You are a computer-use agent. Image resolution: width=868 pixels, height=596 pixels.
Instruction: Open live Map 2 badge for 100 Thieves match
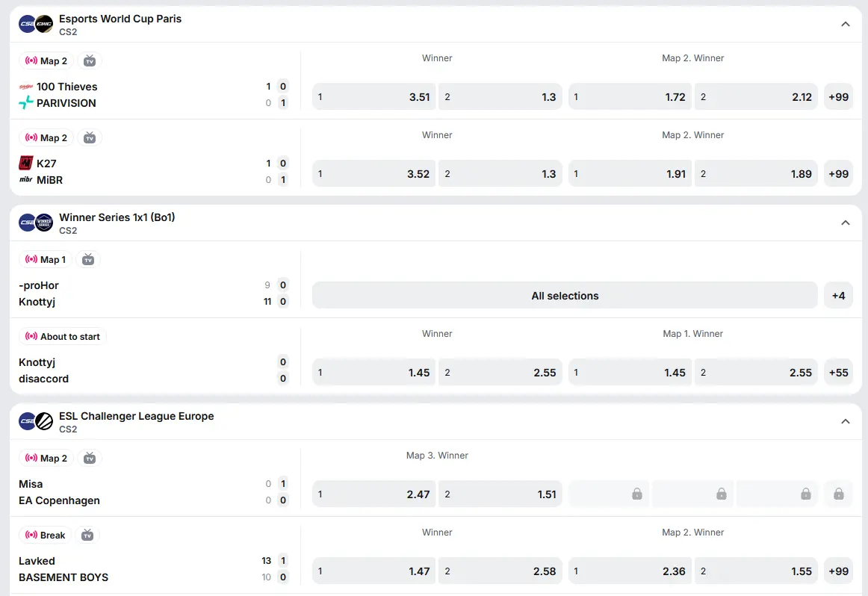point(46,61)
